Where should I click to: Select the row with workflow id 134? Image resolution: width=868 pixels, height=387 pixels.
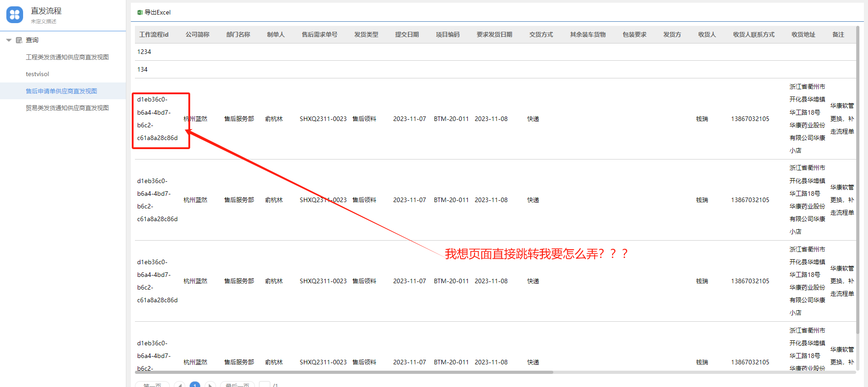495,69
